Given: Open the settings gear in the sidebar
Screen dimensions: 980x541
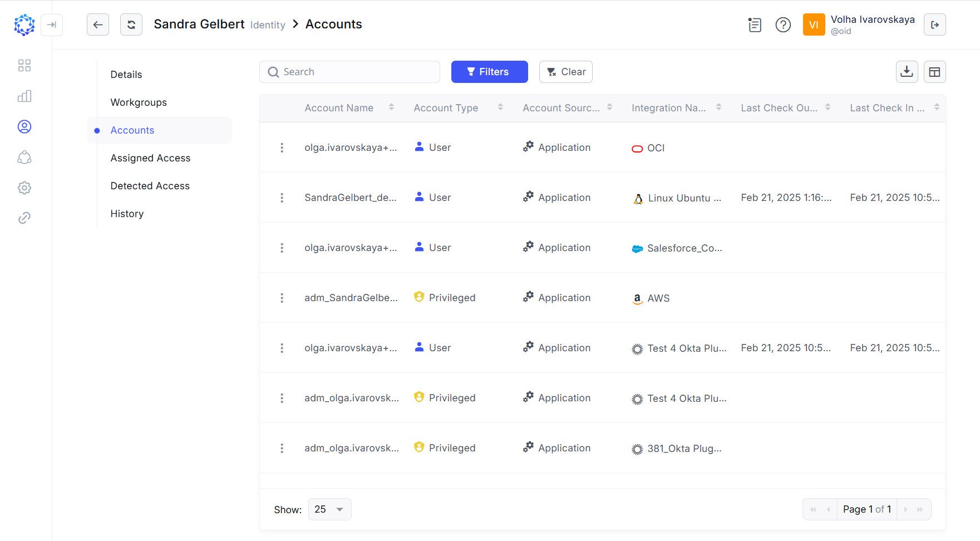Looking at the screenshot, I should tap(24, 188).
